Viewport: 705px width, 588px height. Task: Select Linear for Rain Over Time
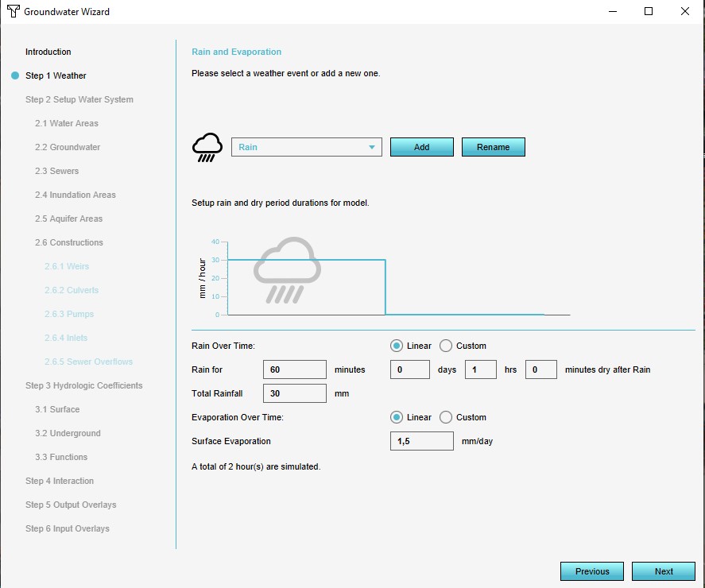[397, 346]
